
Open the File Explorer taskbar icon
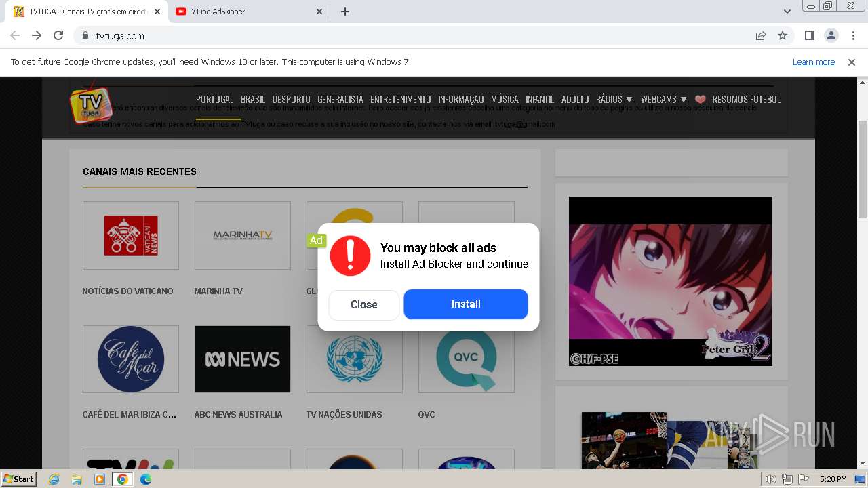click(77, 479)
